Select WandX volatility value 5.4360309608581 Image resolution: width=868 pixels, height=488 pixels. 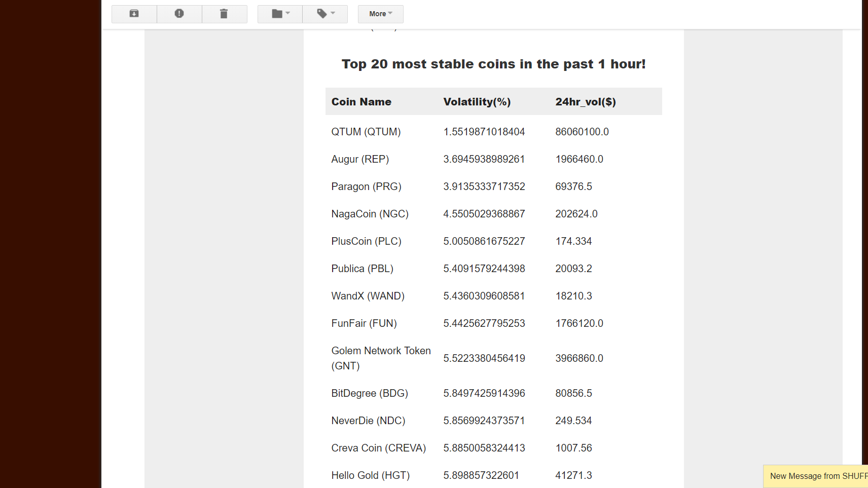pyautogui.click(x=484, y=296)
